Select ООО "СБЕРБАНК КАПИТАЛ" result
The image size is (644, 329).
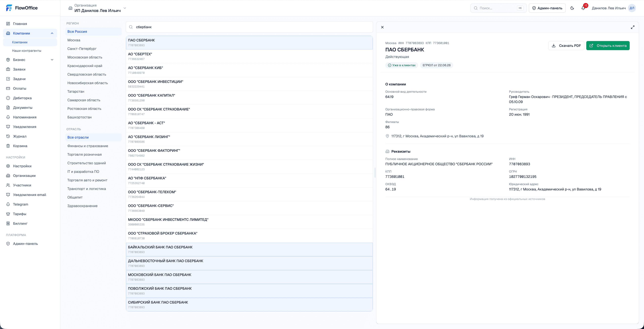click(x=249, y=98)
